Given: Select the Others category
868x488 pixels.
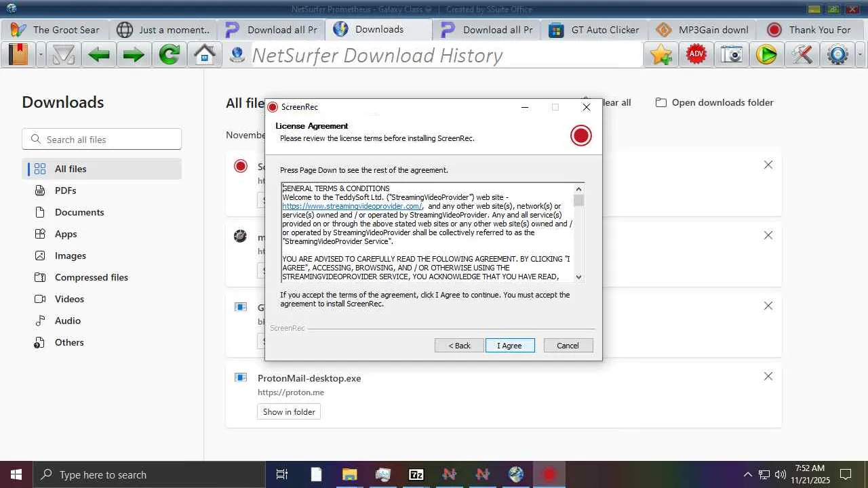Looking at the screenshot, I should (102, 342).
